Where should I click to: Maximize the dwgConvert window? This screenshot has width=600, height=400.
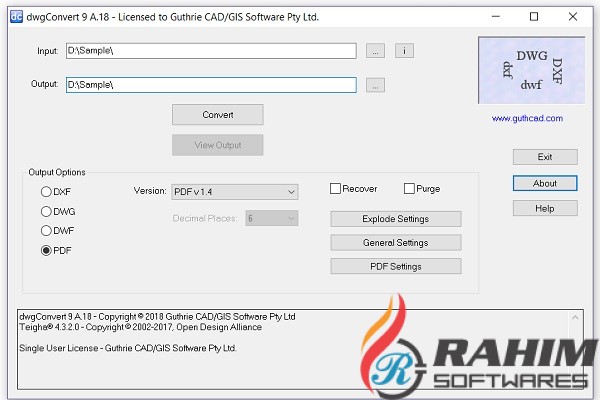coord(534,16)
